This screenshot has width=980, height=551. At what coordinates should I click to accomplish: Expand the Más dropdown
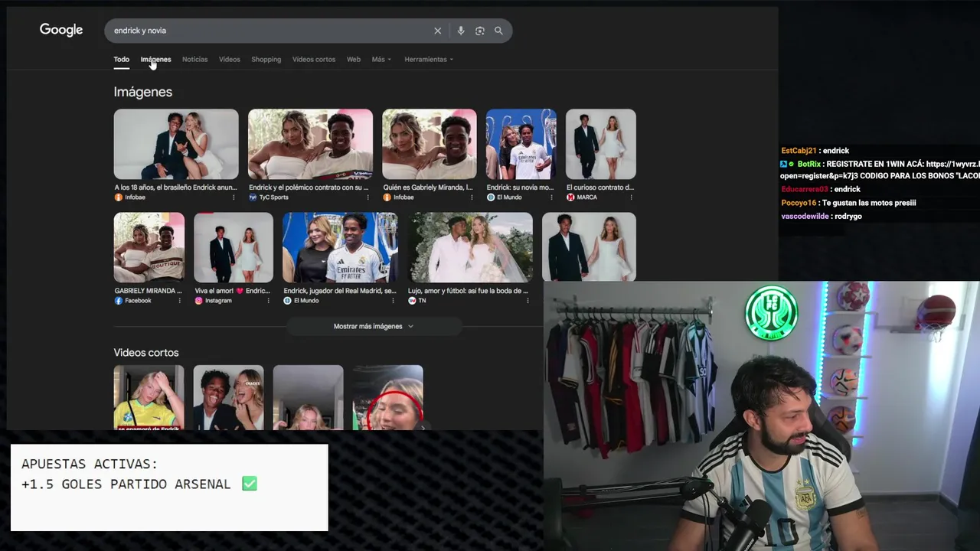pos(381,60)
